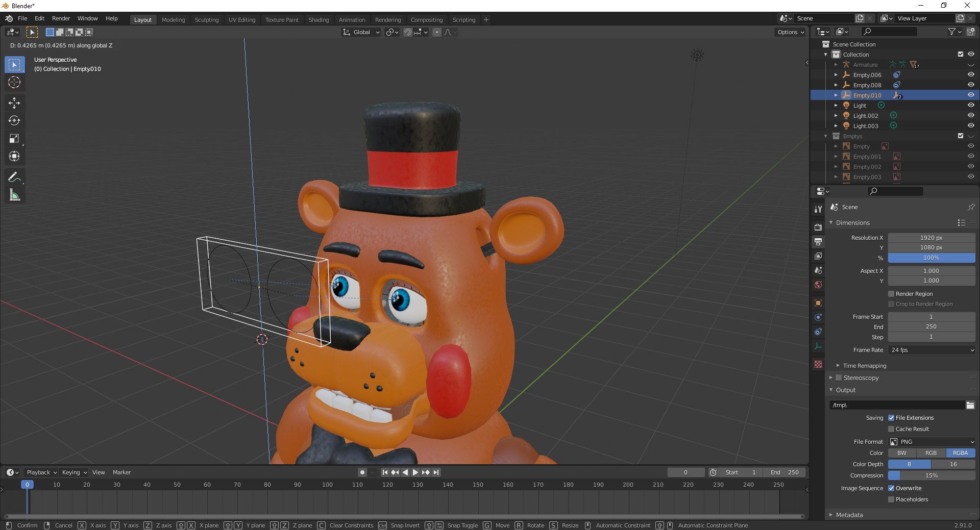The width and height of the screenshot is (980, 530).
Task: Hide Empty.006 with its eye icon
Action: coord(971,74)
